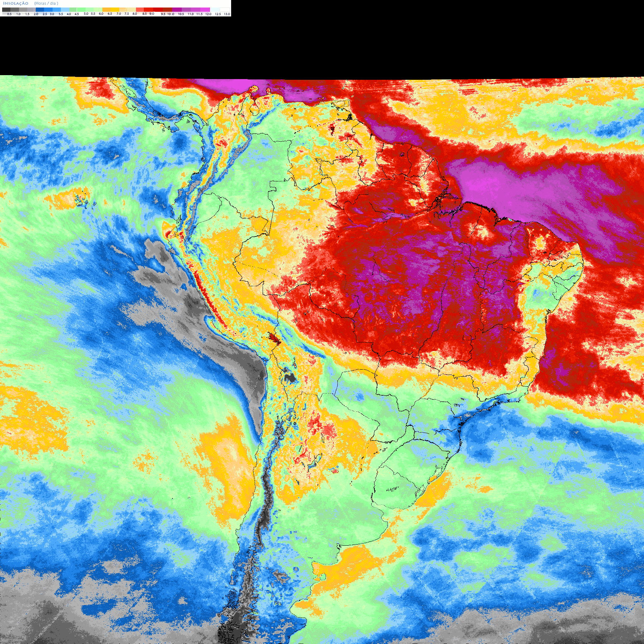Pick the bright magenta swatch left of 12.0
The image size is (644, 644).
[205, 10]
